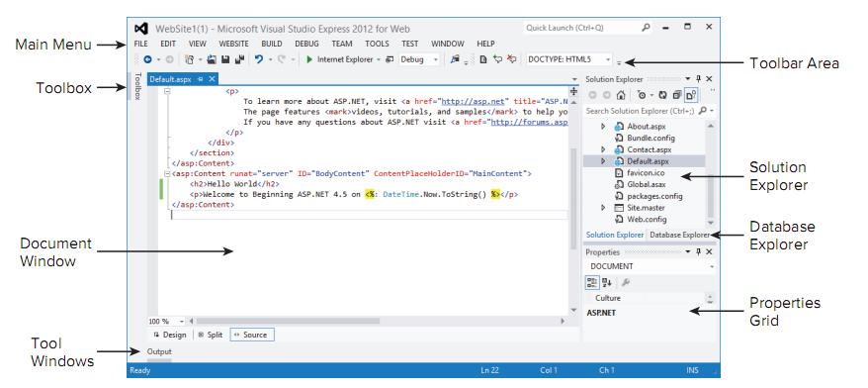Close the Solution Explorer panel
The height and width of the screenshot is (388, 868).
click(x=709, y=79)
